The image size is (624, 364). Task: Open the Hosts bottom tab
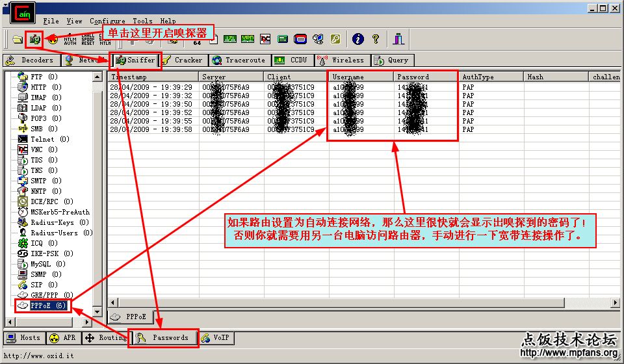click(25, 338)
